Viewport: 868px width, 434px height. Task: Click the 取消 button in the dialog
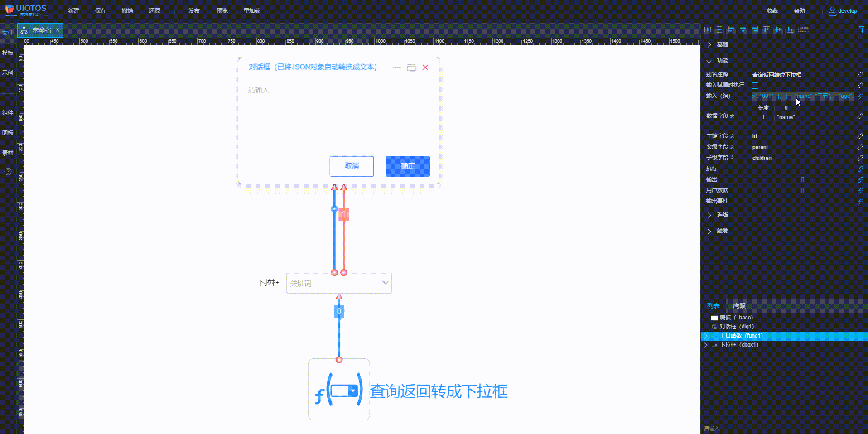[352, 166]
